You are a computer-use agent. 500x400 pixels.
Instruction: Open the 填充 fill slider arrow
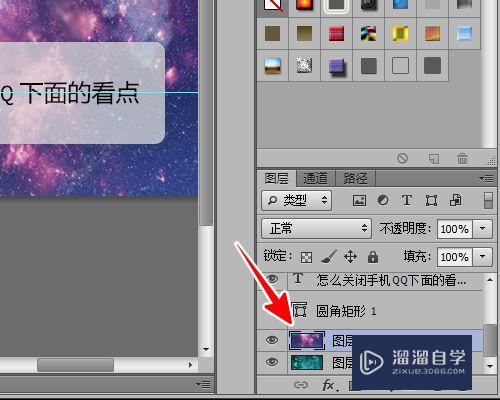(x=483, y=257)
